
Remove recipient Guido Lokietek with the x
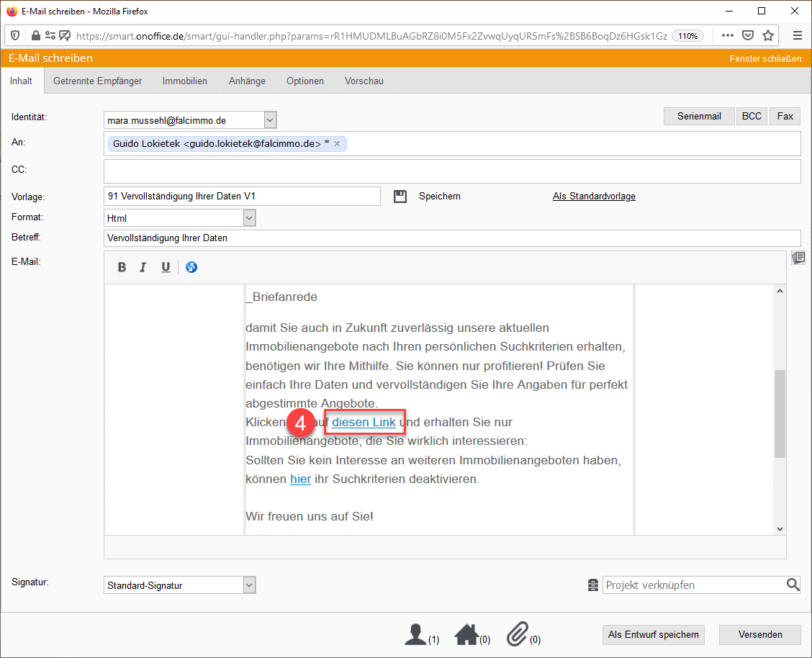point(337,144)
